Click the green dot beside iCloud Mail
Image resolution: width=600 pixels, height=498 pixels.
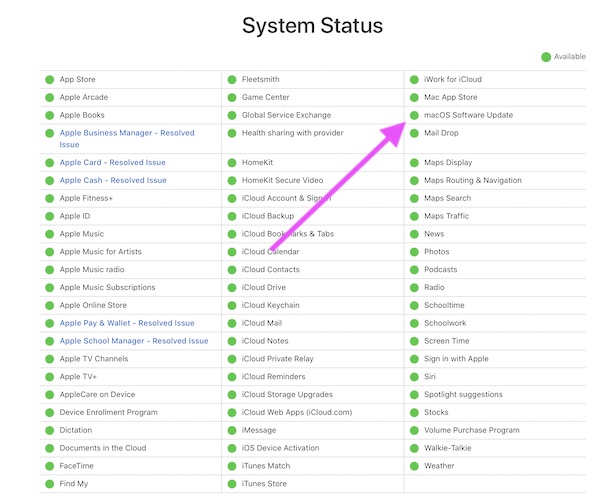pos(232,323)
